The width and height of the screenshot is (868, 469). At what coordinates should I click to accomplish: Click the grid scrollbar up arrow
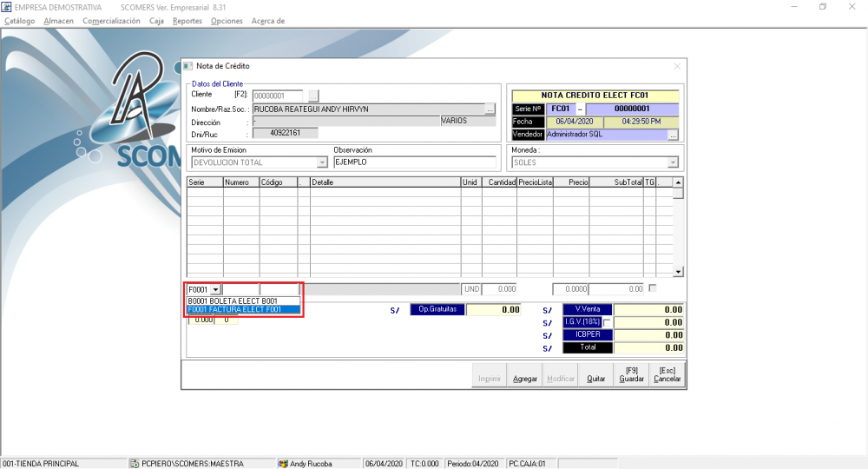pyautogui.click(x=678, y=182)
